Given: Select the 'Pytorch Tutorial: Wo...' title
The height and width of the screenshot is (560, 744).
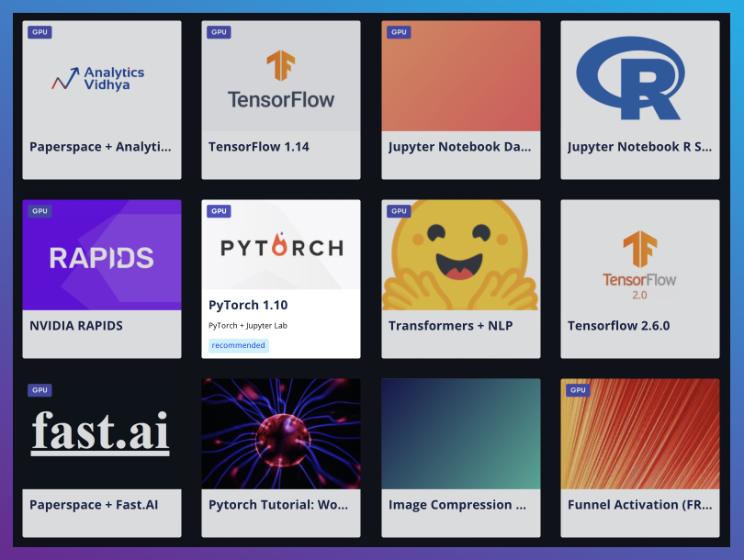Looking at the screenshot, I should tap(278, 505).
